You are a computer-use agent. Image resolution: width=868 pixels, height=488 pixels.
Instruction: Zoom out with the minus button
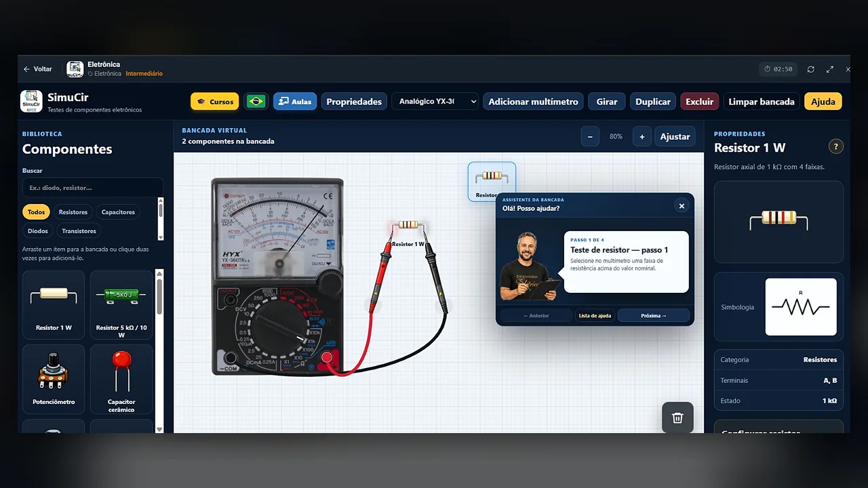click(590, 136)
